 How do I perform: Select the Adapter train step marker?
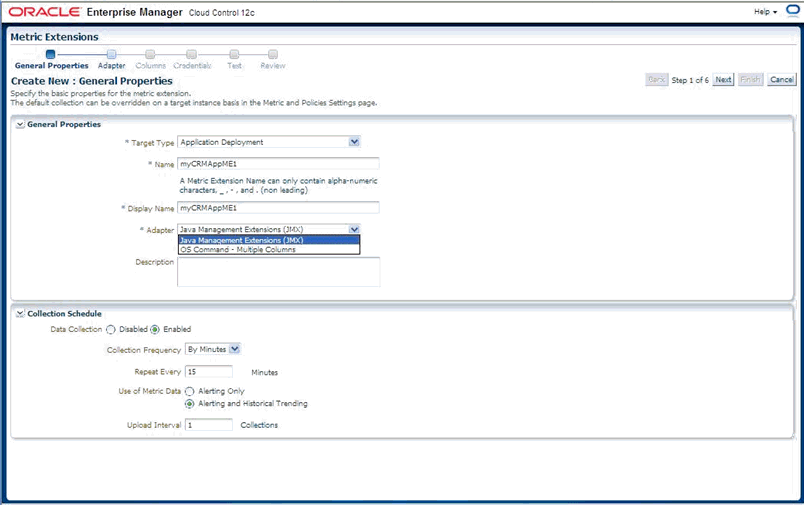coord(111,54)
